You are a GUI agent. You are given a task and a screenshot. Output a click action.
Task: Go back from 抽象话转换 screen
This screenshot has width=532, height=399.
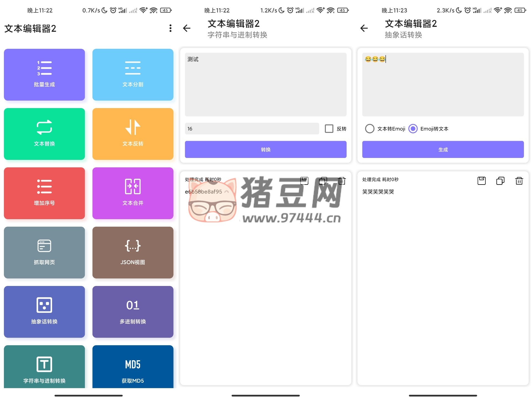pos(364,28)
